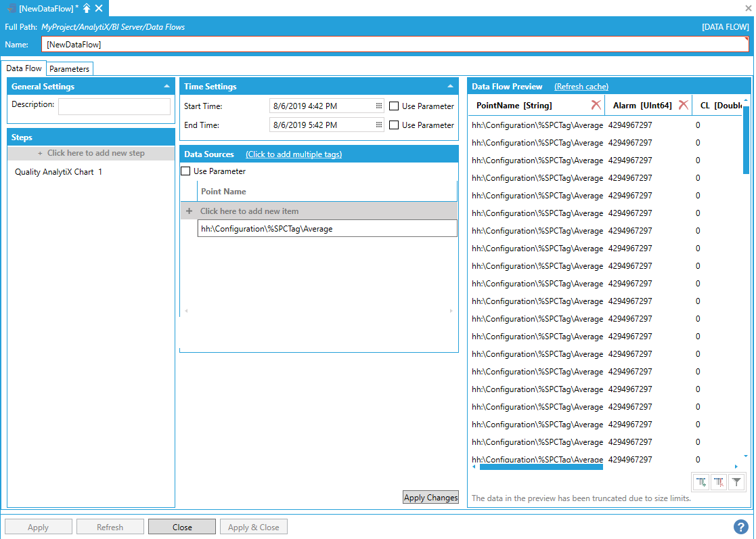Image resolution: width=756 pixels, height=539 pixels.
Task: Click the remove column icon in preview
Action: click(719, 482)
